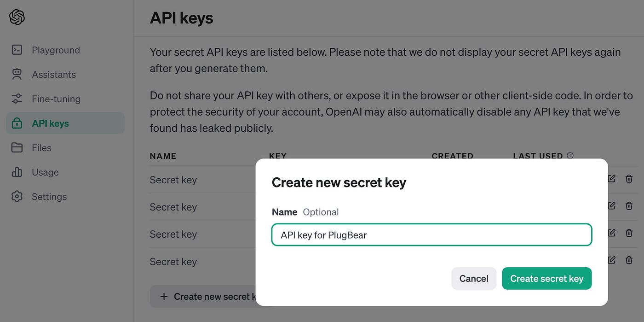Click the Settings gear icon

17,197
